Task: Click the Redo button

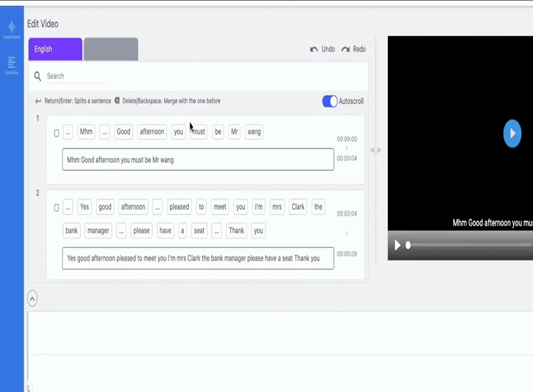Action: coord(354,49)
